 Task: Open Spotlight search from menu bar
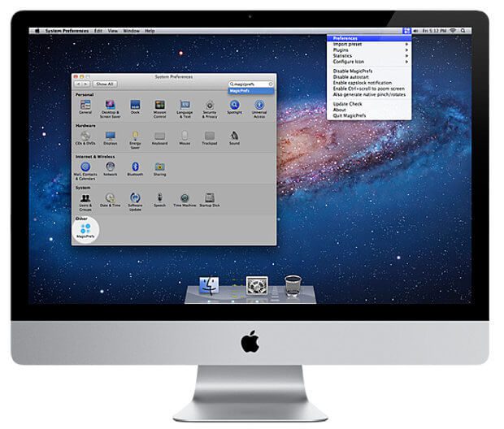pos(463,31)
